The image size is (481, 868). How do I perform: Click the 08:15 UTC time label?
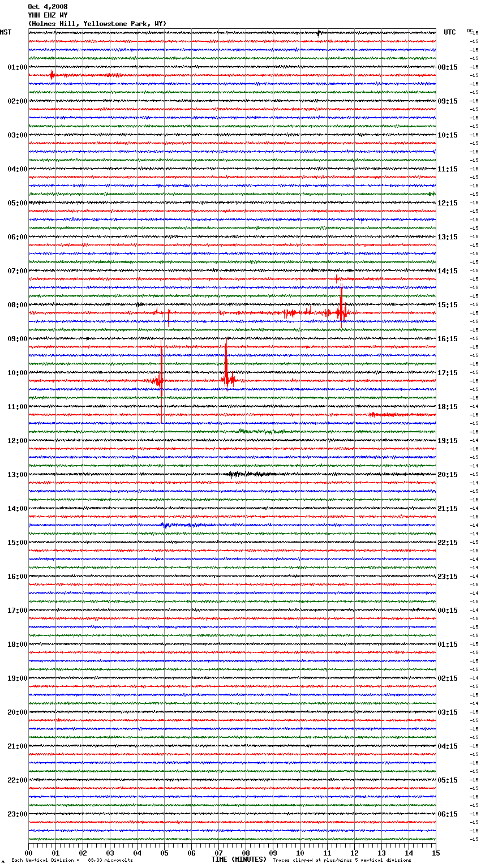448,67
